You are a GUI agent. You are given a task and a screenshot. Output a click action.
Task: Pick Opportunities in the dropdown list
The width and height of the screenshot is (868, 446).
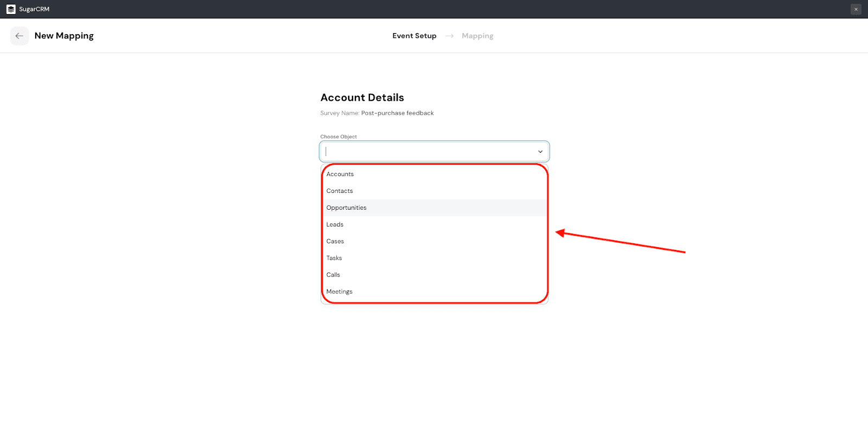347,208
